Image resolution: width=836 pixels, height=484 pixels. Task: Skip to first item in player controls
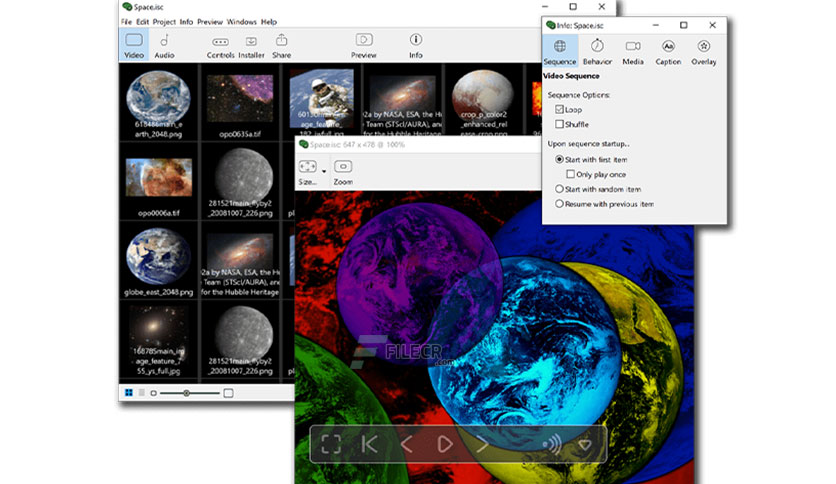coord(369,444)
